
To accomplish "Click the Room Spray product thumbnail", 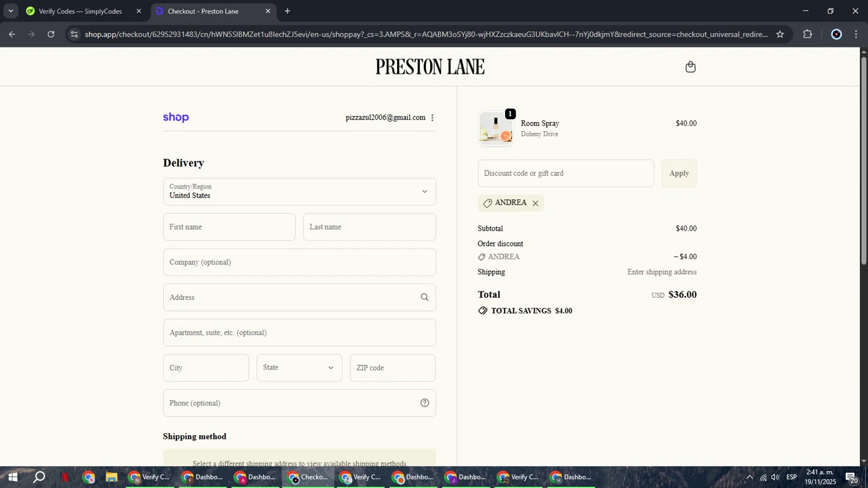I will (496, 128).
